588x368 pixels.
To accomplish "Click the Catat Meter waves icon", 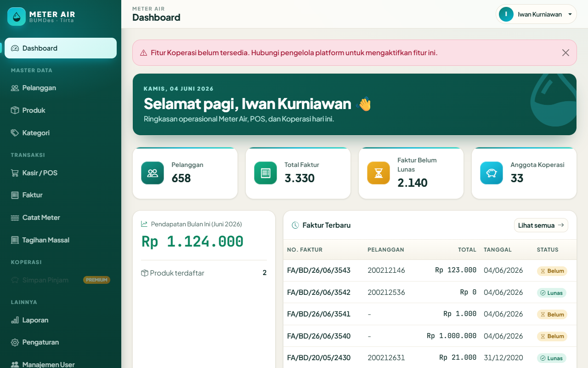I will click(15, 218).
